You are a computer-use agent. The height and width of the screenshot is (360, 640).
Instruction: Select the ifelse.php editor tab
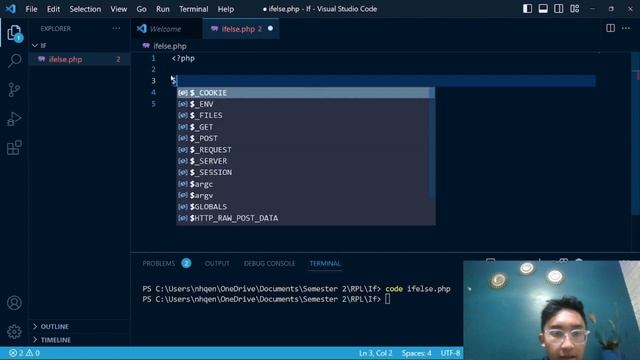coord(241,29)
